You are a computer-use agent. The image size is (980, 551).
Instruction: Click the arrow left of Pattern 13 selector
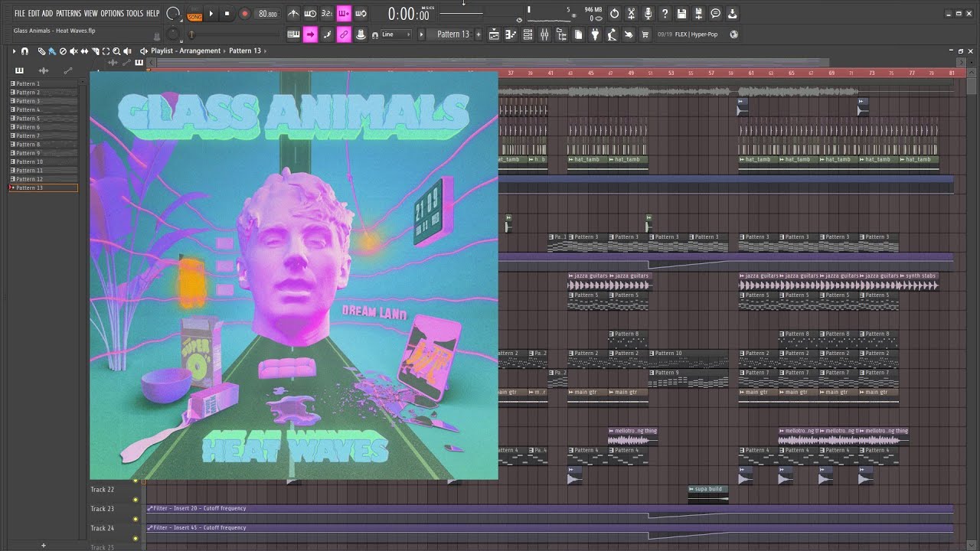click(421, 34)
